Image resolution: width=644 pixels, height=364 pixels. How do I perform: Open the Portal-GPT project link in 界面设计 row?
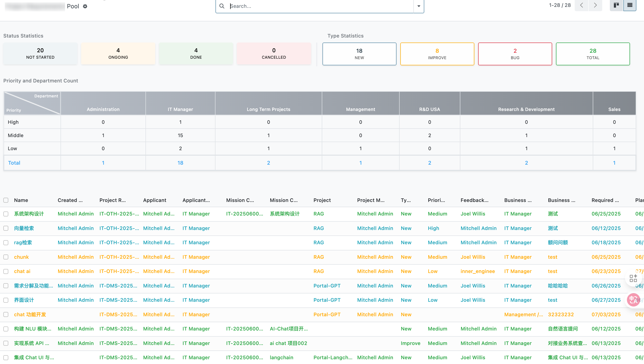point(327,300)
